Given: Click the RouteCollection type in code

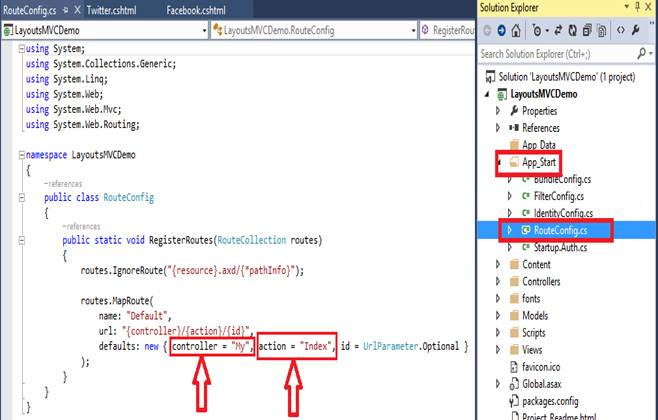Looking at the screenshot, I should tap(252, 240).
